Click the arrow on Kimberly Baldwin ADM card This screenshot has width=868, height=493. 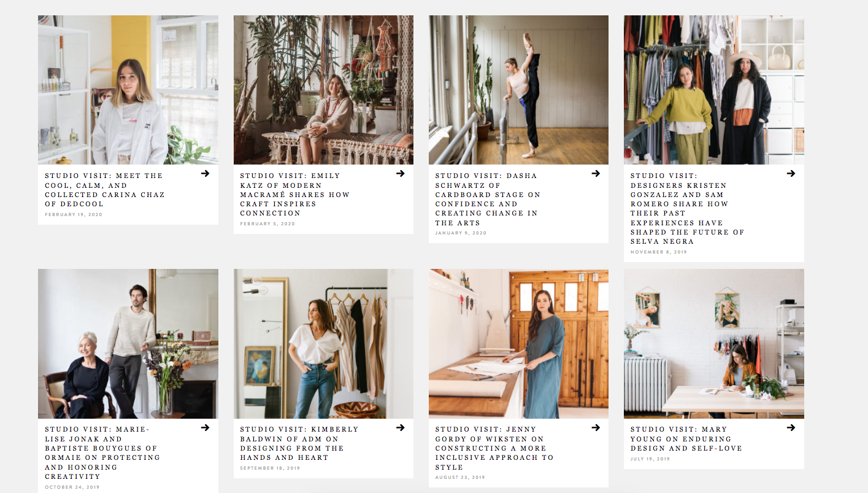pos(400,427)
